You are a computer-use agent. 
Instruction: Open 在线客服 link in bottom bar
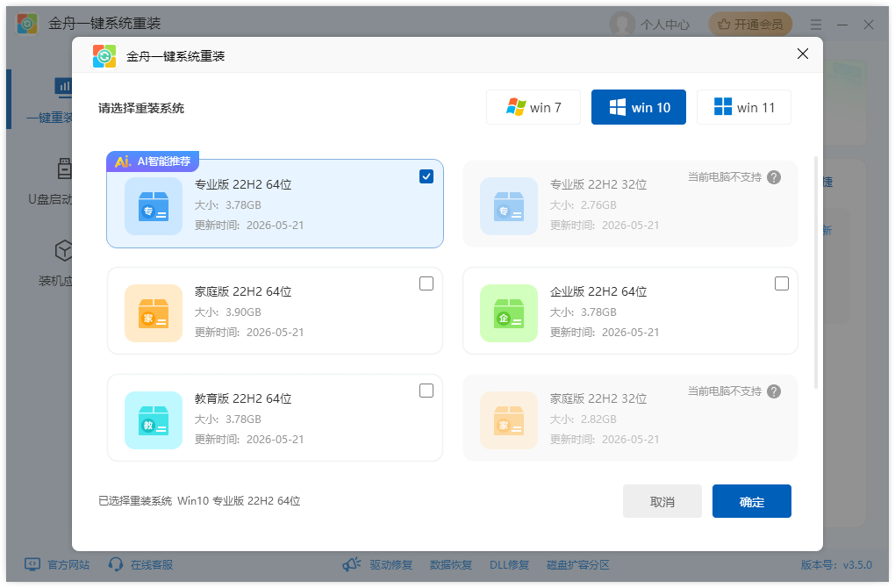point(152,564)
